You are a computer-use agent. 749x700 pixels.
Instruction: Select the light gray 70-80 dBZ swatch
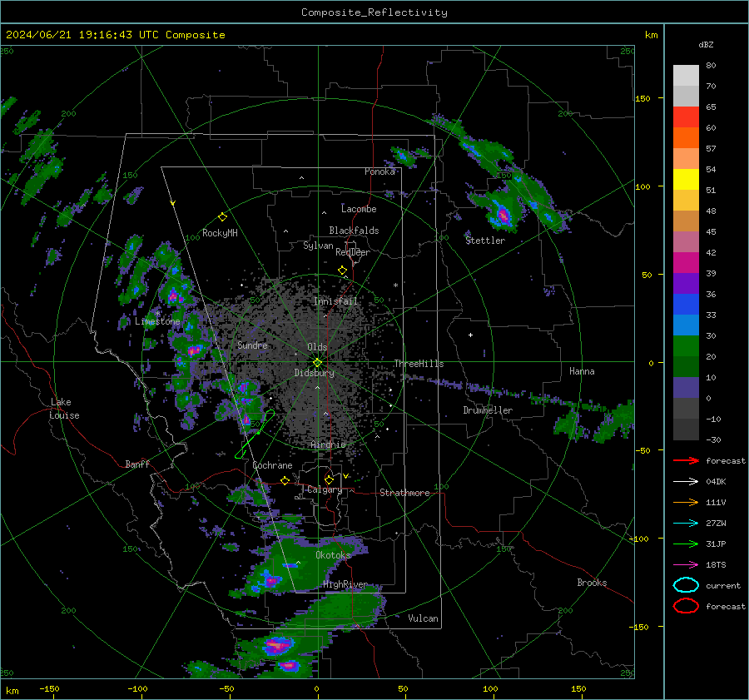[686, 76]
